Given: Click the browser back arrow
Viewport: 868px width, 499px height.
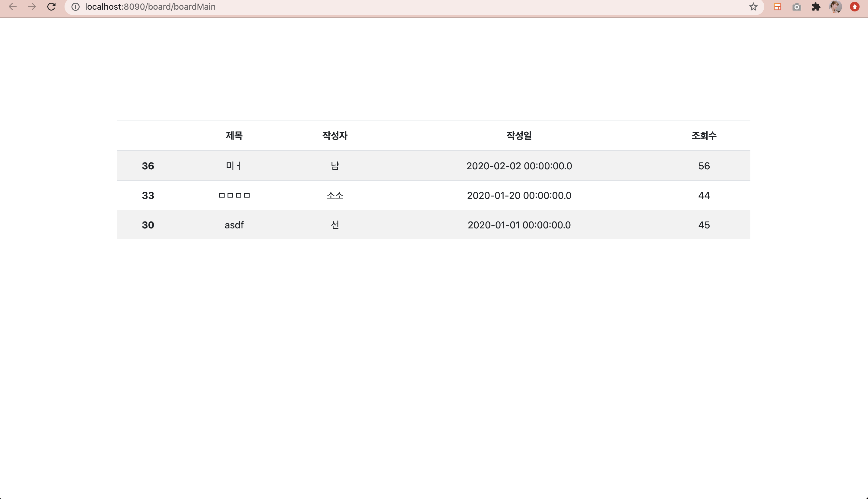Looking at the screenshot, I should pyautogui.click(x=13, y=7).
